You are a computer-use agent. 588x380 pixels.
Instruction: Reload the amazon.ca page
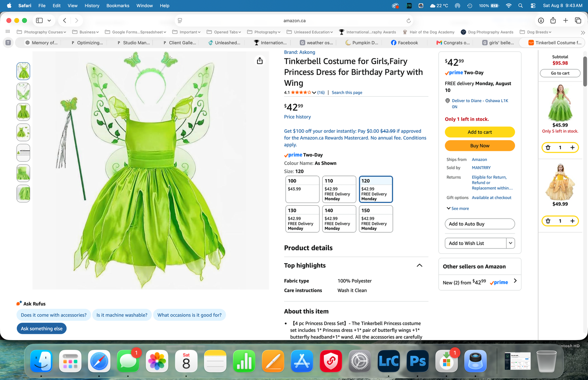pos(408,21)
